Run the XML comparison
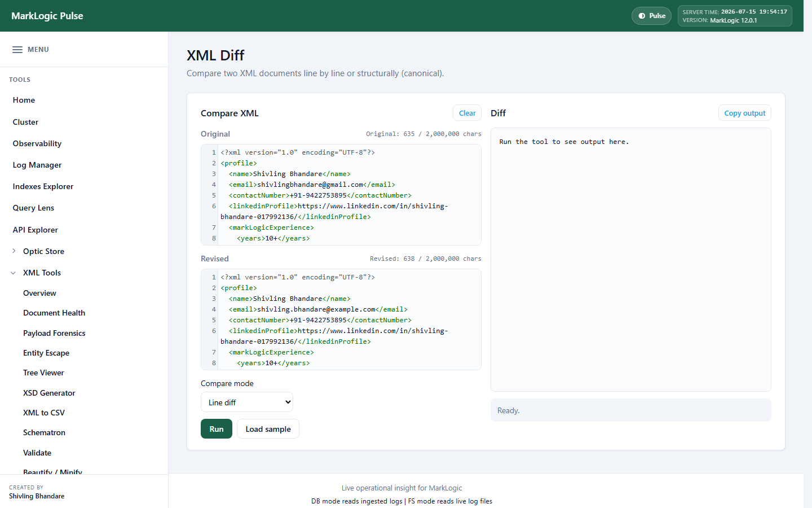The height and width of the screenshot is (508, 812). (x=217, y=429)
